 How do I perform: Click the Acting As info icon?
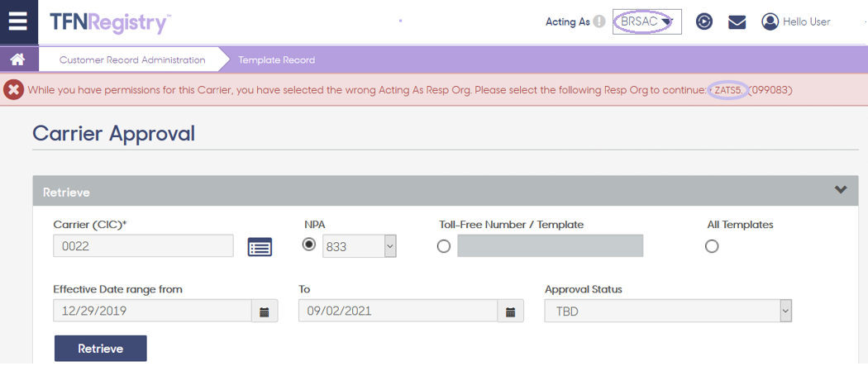(x=599, y=22)
